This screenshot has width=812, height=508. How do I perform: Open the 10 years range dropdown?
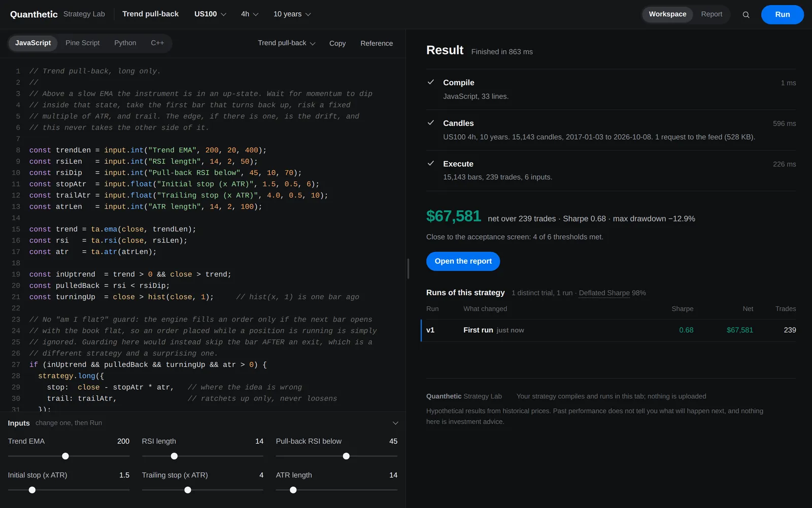[x=292, y=14]
